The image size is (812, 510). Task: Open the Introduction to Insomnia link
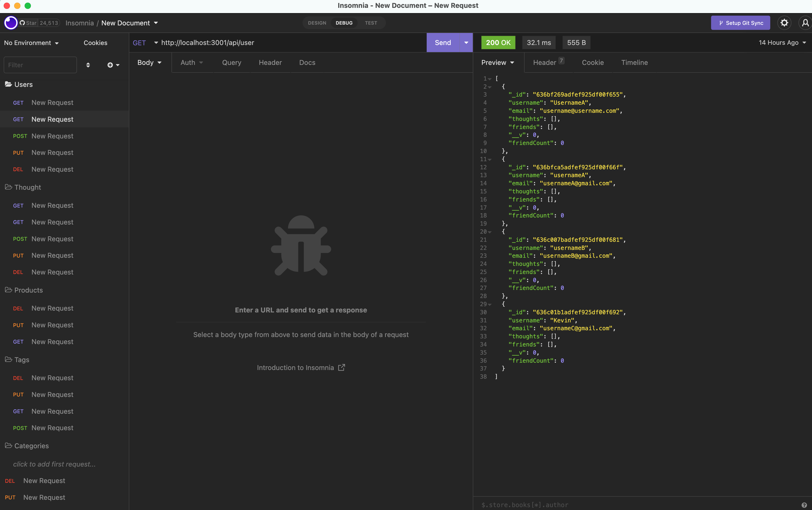(x=301, y=367)
